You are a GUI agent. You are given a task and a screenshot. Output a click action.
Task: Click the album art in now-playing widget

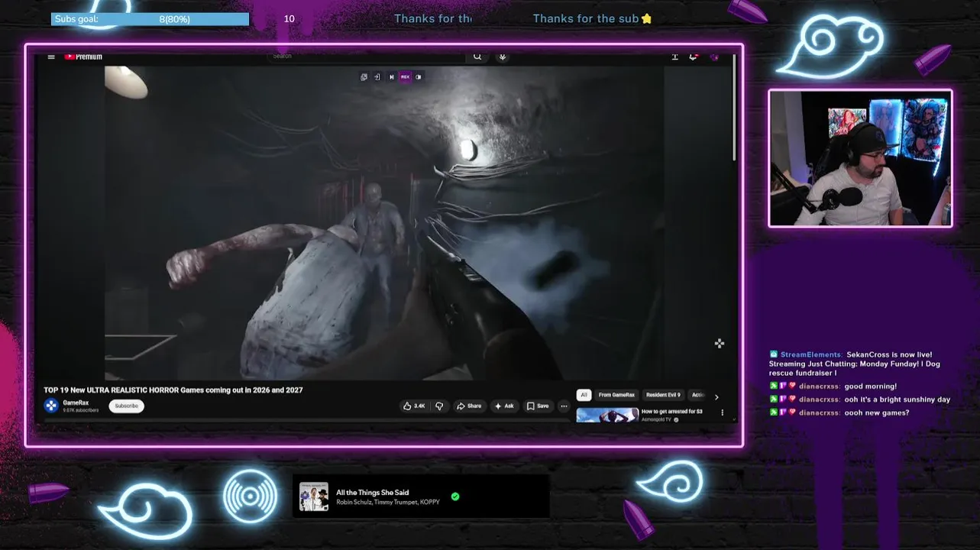point(314,497)
